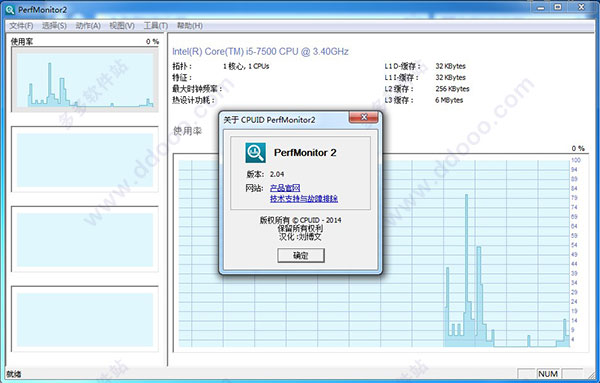600x383 pixels.
Task: Click the 256 KBytes L2 缓存 value
Action: point(452,89)
